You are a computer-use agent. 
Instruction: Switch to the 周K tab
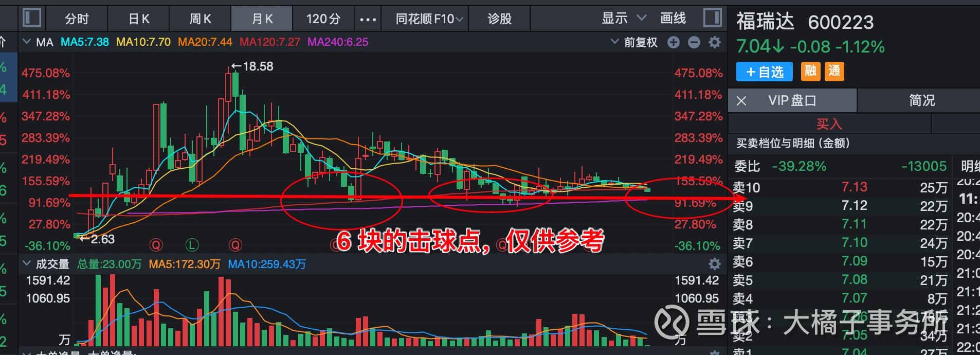[201, 19]
